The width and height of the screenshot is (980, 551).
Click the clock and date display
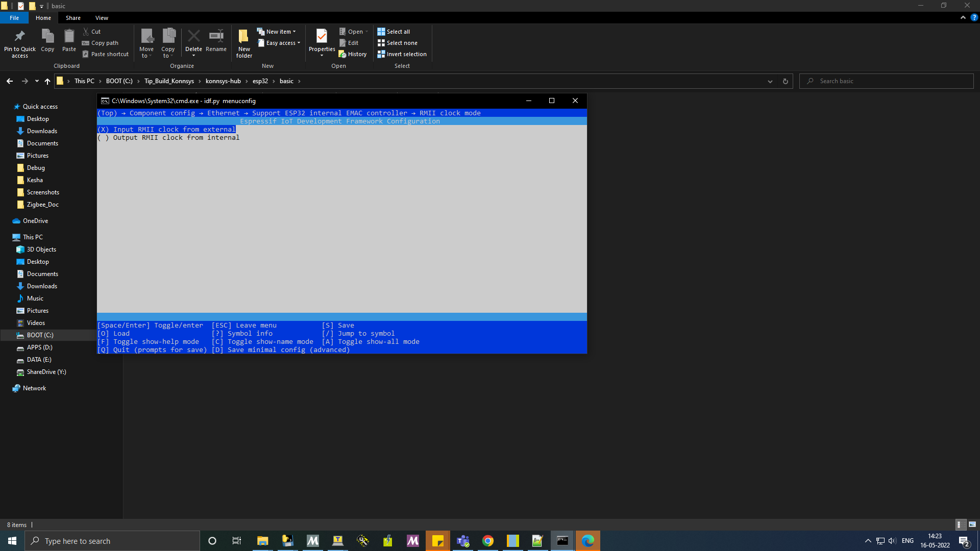click(935, 541)
